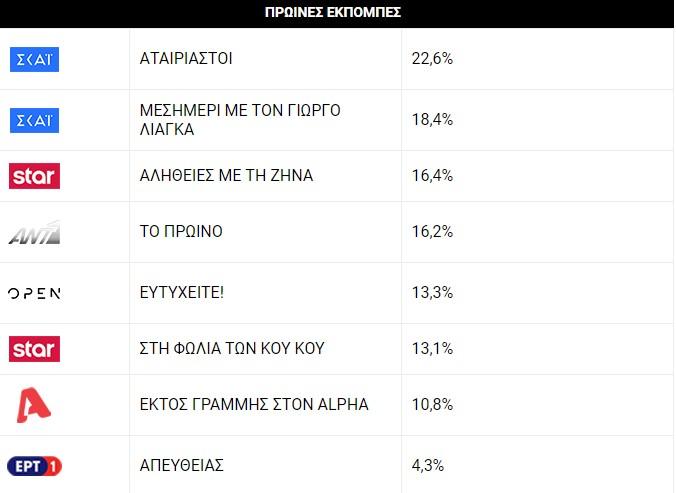Select the ΑΤΑΙΡΙΑΣΤΟΙ show title
The width and height of the screenshot is (676, 493).
pos(186,59)
